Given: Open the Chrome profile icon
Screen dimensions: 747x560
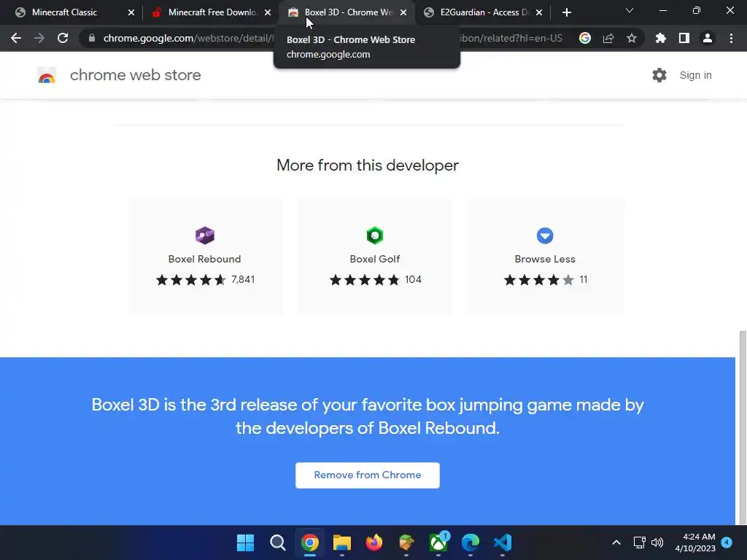Looking at the screenshot, I should coord(708,38).
